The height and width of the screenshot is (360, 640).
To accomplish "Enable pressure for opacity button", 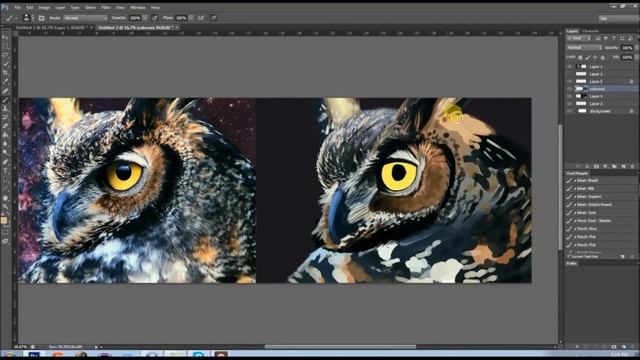I will point(155,18).
